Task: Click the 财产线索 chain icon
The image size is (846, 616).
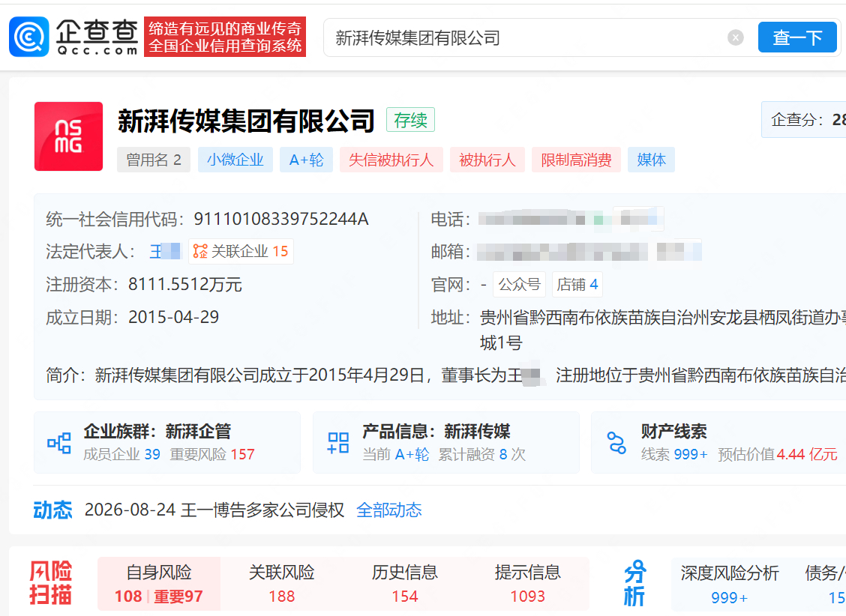Action: click(616, 443)
